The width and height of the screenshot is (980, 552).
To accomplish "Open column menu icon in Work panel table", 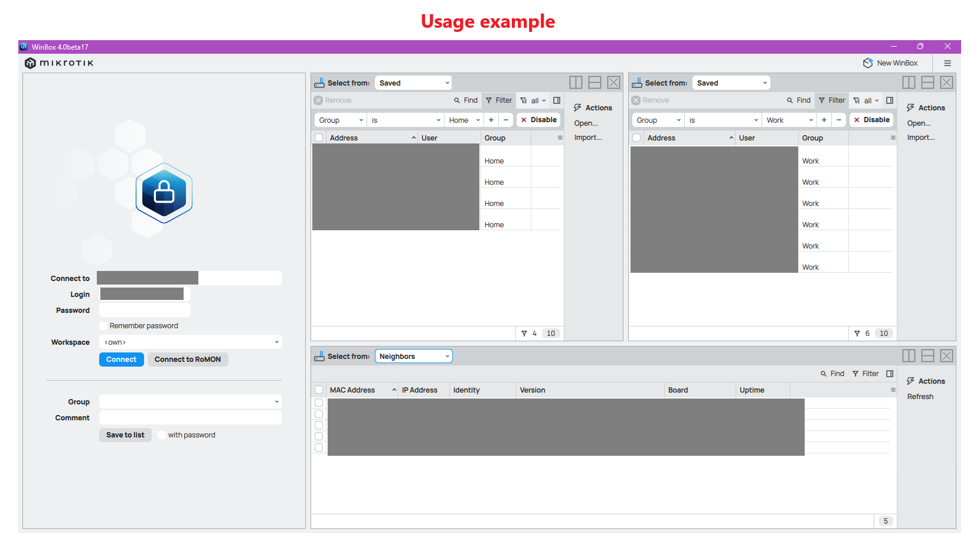I will point(893,138).
